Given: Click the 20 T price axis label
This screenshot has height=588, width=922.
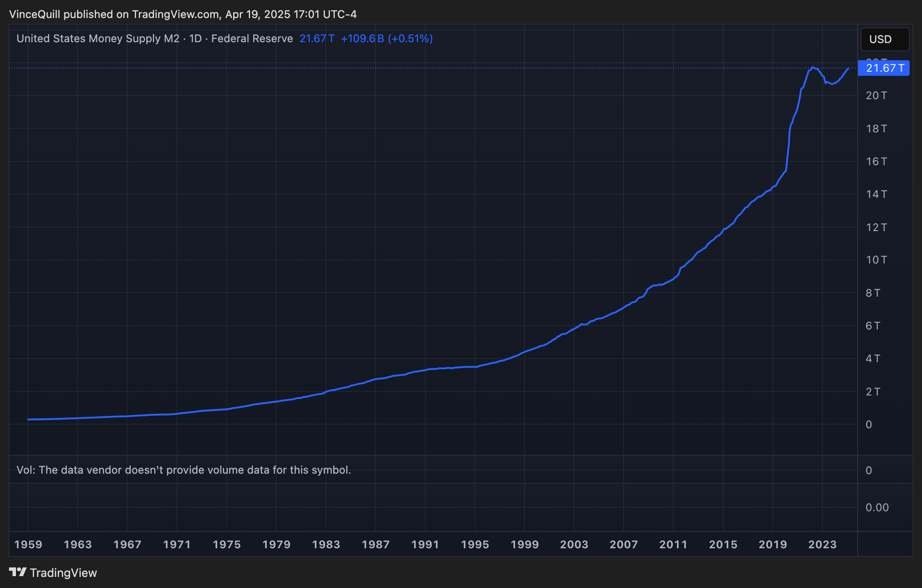Looking at the screenshot, I should (x=876, y=95).
